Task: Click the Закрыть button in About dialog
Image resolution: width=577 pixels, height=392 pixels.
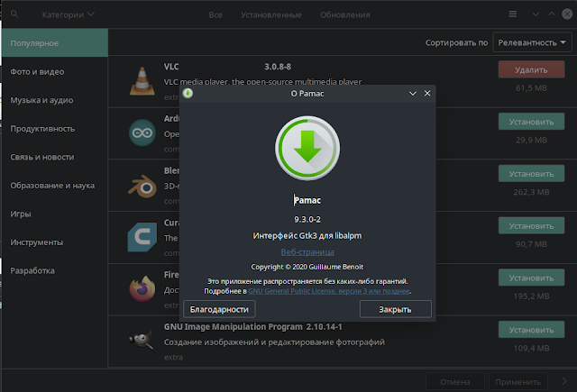Action: 395,309
